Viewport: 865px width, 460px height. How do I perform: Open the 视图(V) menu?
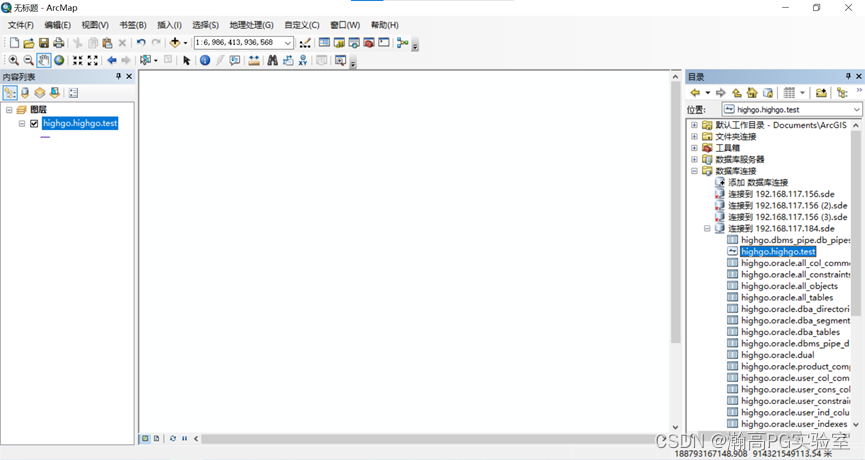tap(95, 25)
